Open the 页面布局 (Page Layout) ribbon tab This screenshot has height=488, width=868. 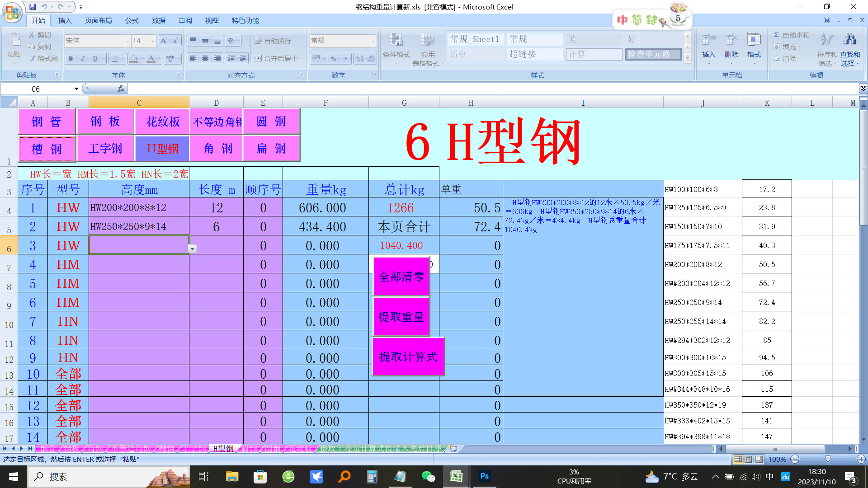pyautogui.click(x=98, y=20)
